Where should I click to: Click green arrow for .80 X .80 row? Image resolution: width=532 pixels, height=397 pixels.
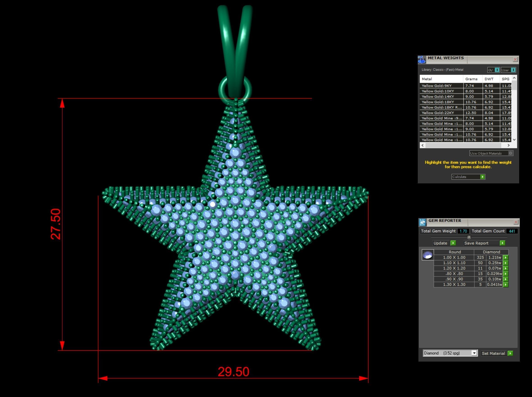tap(506, 274)
